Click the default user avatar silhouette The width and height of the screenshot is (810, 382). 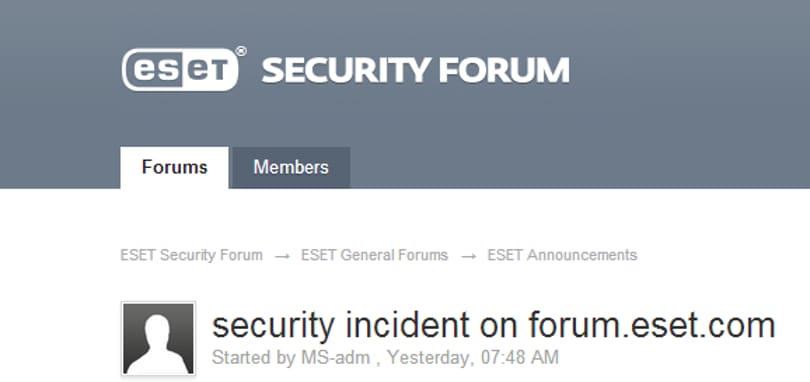[159, 338]
